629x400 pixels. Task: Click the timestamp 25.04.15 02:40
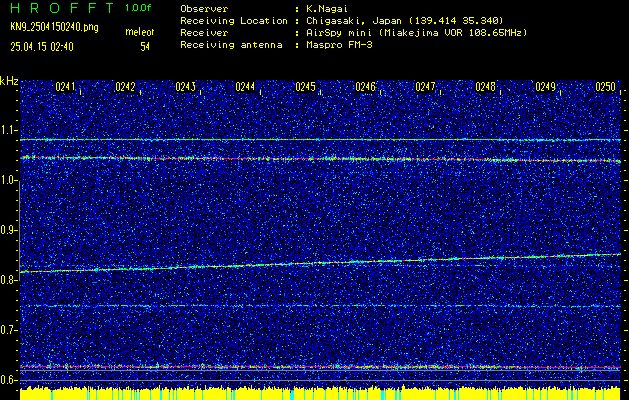point(42,47)
